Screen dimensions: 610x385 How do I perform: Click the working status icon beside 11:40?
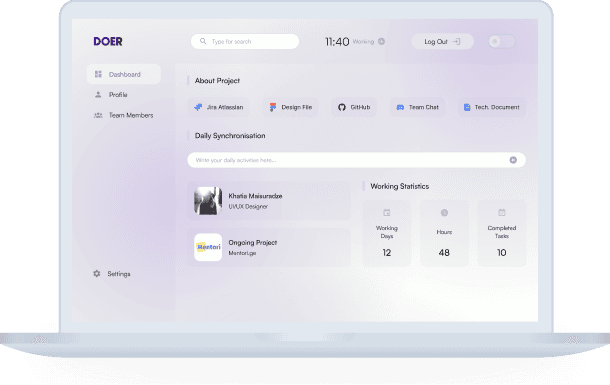[x=382, y=41]
